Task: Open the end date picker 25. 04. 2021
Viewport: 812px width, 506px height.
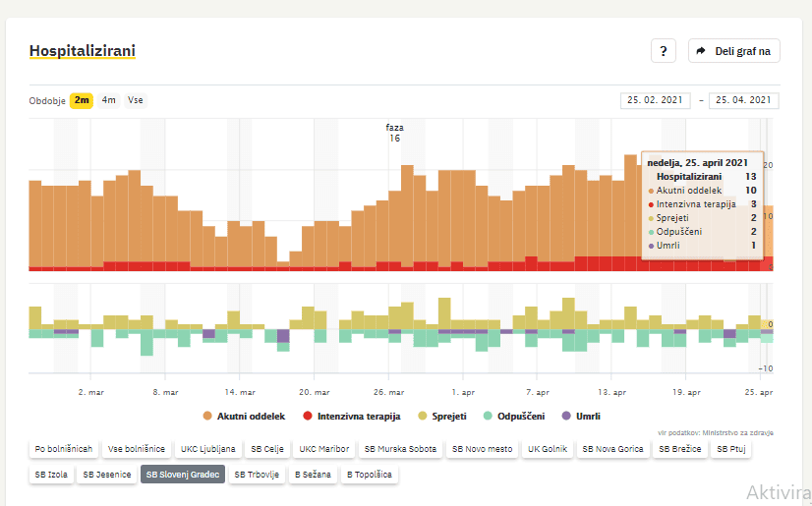Action: point(744,100)
